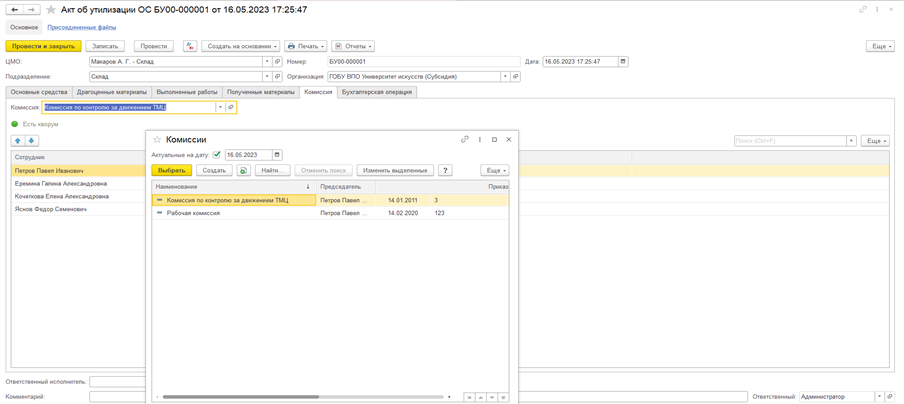Select the Комиссия по контролю за движением ТМЦ row

[x=330, y=200]
